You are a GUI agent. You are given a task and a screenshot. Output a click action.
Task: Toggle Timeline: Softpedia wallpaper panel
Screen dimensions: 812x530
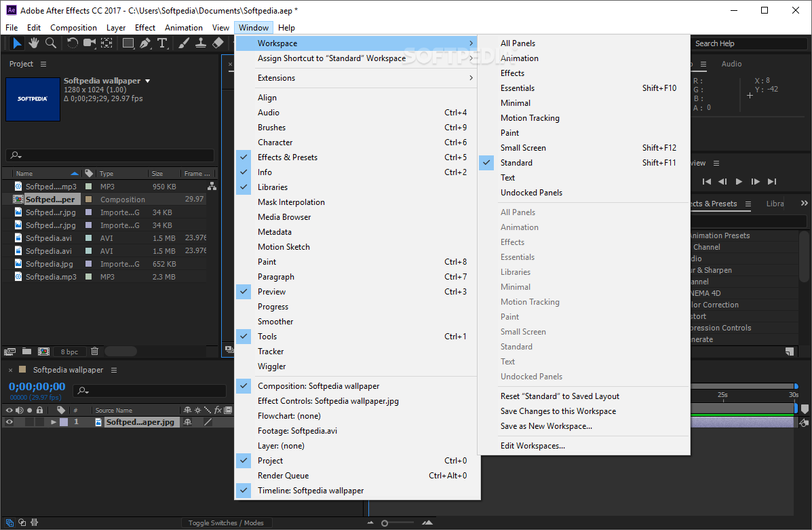click(357, 491)
